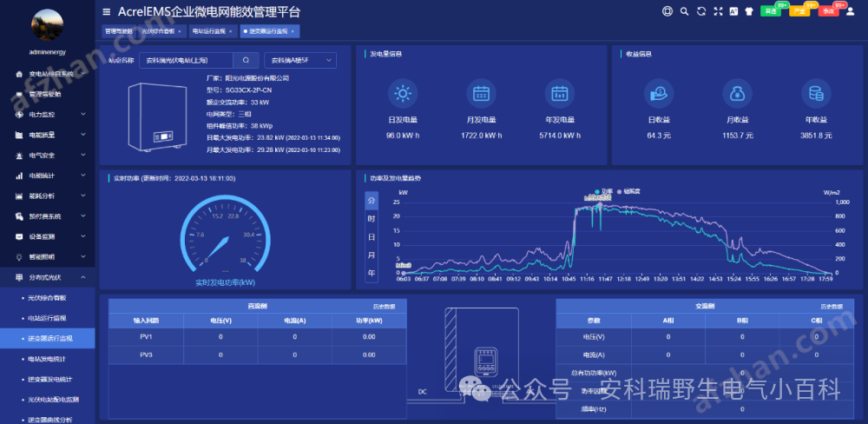The height and width of the screenshot is (424, 868).
Task: Select the 分 (minute) trend granularity
Action: 372,201
